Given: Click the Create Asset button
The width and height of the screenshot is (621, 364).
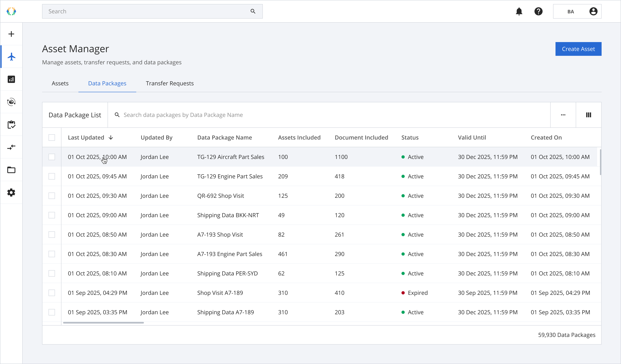Looking at the screenshot, I should [578, 49].
